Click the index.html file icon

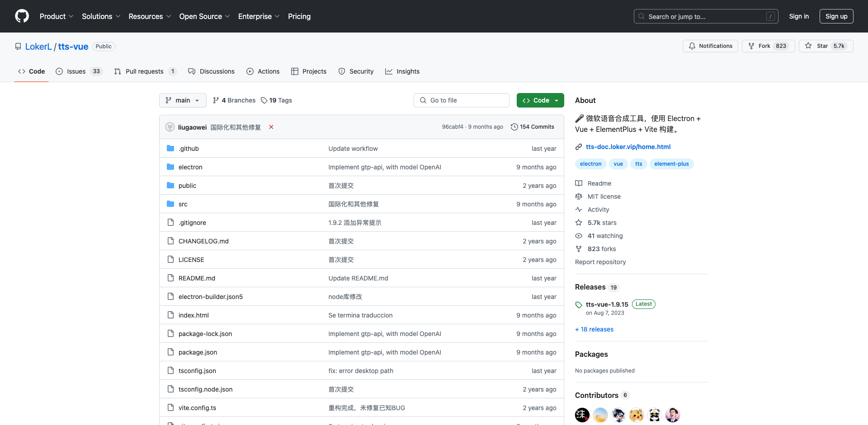coord(170,315)
